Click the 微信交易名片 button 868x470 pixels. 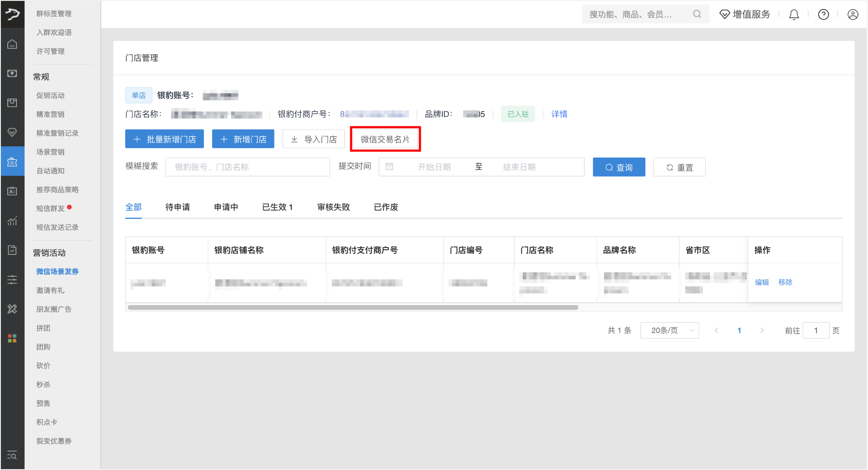(x=385, y=139)
